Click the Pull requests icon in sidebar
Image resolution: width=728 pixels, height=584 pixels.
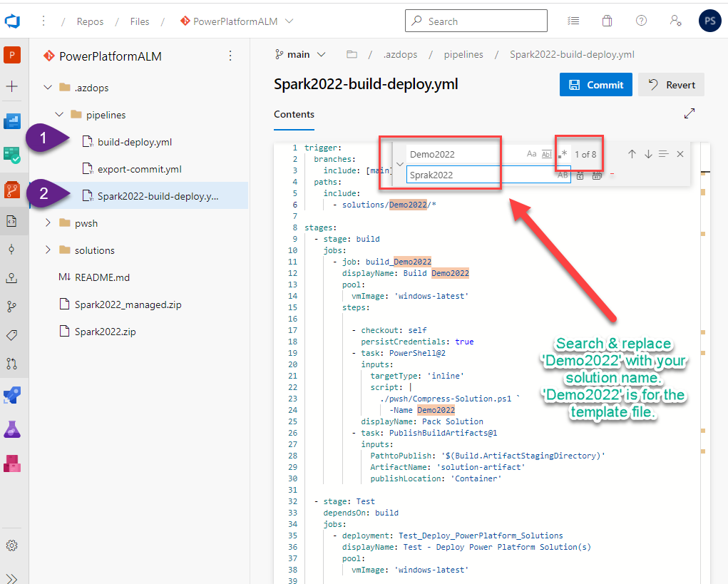pyautogui.click(x=12, y=363)
